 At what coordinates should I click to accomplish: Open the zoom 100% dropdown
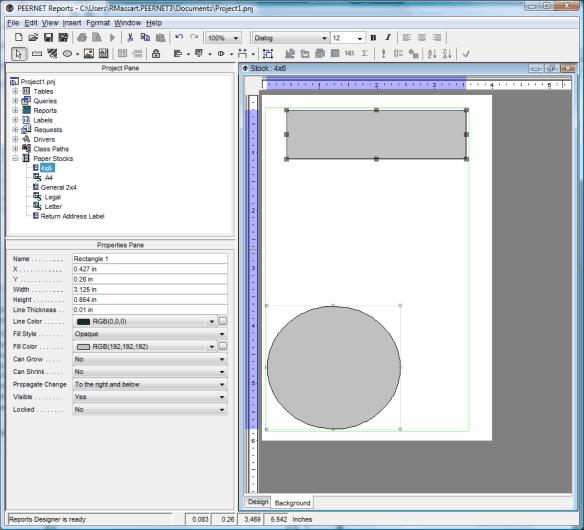click(235, 38)
